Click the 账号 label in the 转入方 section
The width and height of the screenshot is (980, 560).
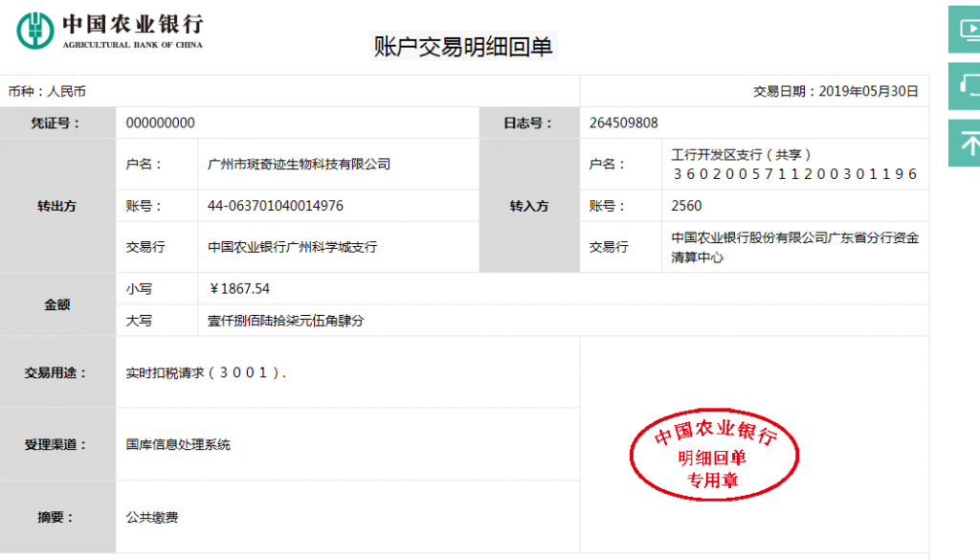607,206
